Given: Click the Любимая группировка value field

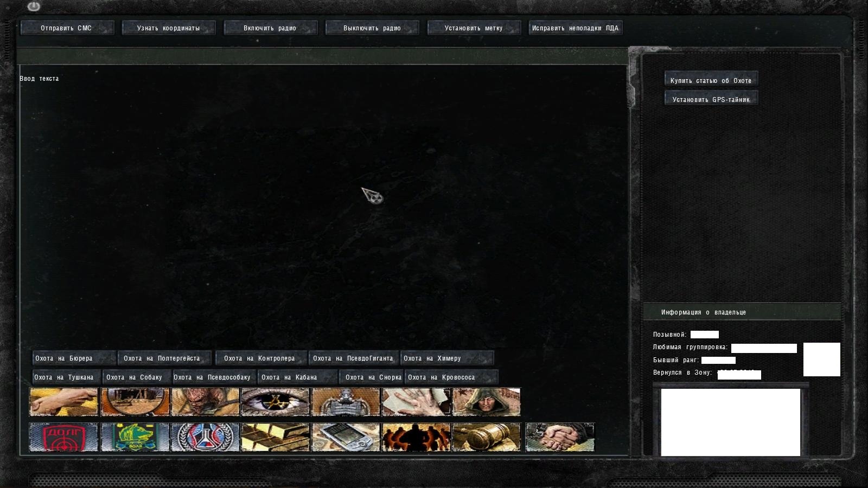Looking at the screenshot, I should pyautogui.click(x=764, y=348).
